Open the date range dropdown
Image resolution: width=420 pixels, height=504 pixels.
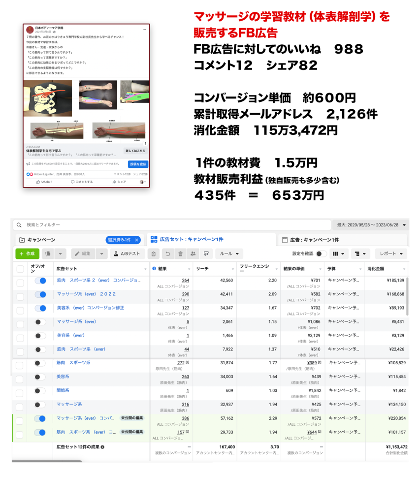pos(370,225)
